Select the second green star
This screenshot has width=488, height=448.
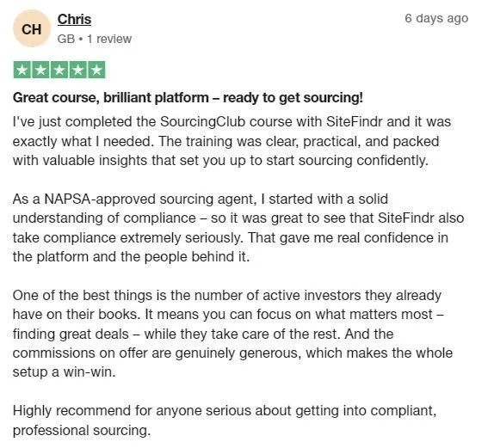pos(40,70)
